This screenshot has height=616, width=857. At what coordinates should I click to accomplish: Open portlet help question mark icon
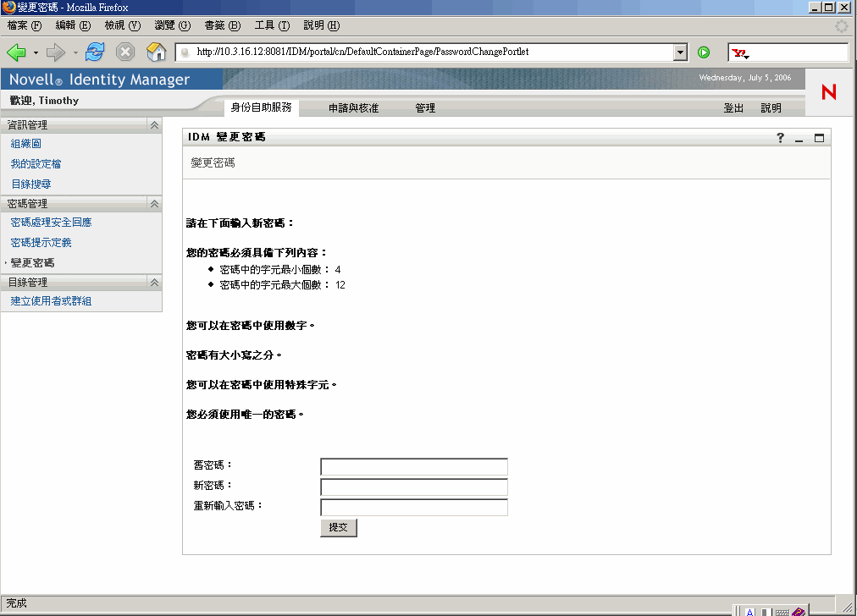(781, 138)
